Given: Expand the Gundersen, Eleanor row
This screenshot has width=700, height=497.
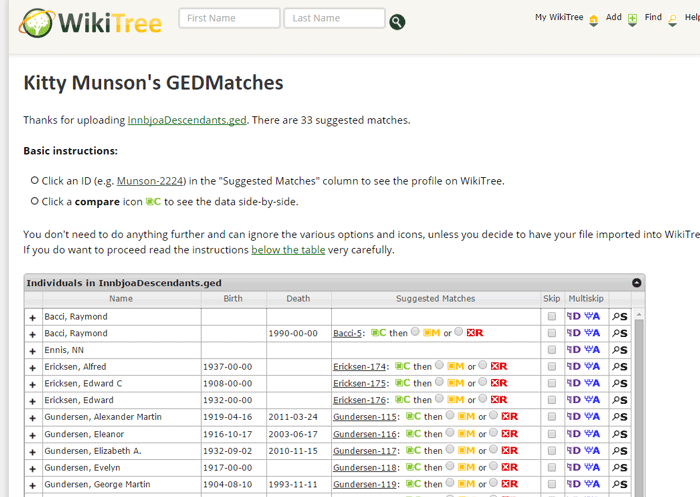Looking at the screenshot, I should pyautogui.click(x=32, y=435).
